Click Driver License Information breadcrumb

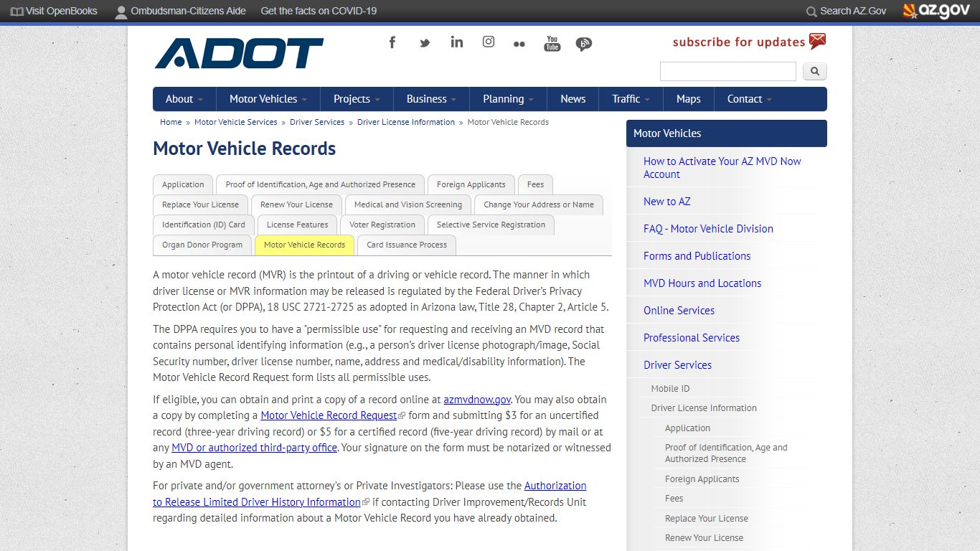(x=406, y=122)
